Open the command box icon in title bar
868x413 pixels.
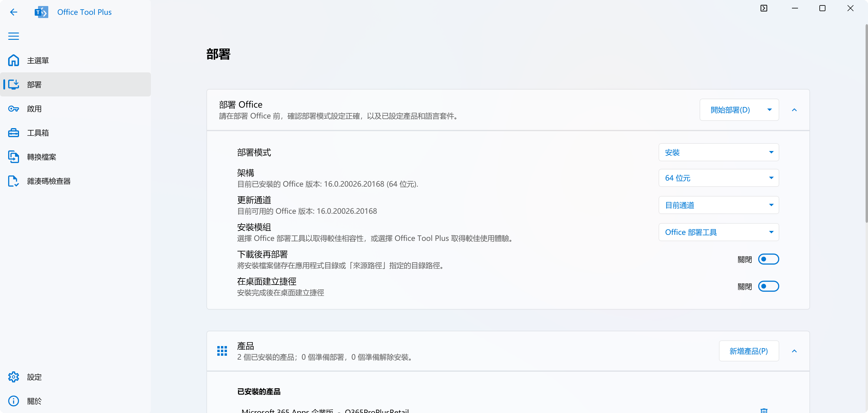[x=764, y=8]
